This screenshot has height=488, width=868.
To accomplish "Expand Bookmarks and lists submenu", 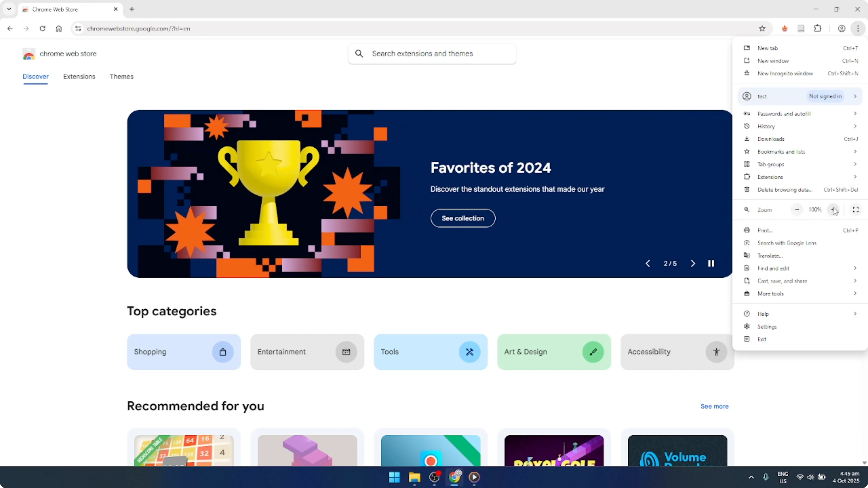I will tap(800, 152).
